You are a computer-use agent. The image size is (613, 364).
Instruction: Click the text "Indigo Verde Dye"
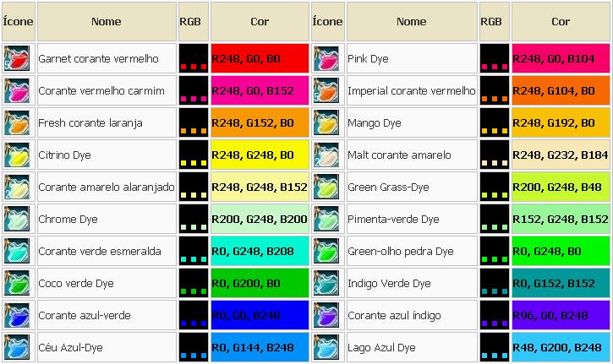click(x=389, y=283)
